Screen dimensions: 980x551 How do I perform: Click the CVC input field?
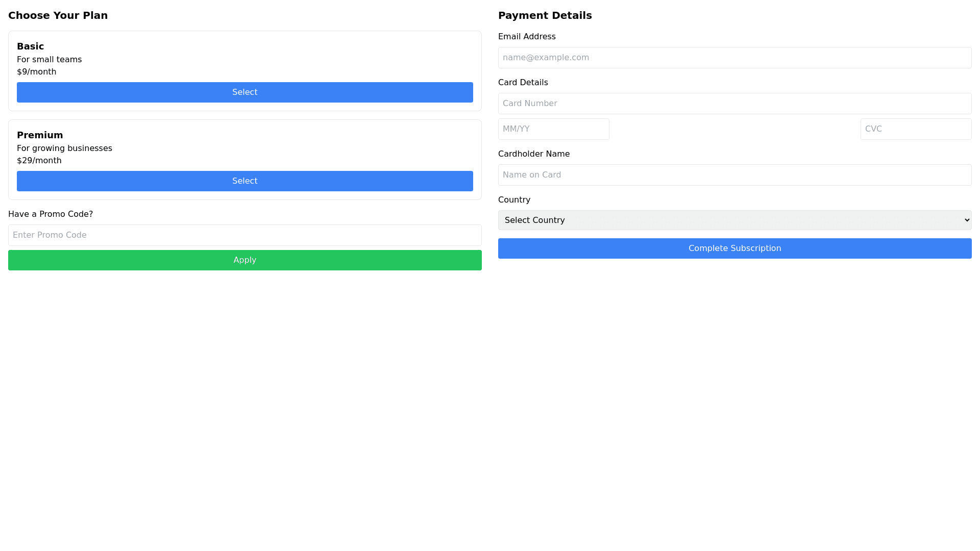point(916,129)
